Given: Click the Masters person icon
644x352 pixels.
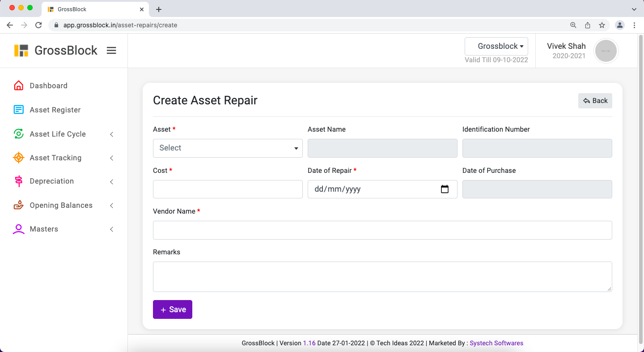Looking at the screenshot, I should tap(18, 229).
